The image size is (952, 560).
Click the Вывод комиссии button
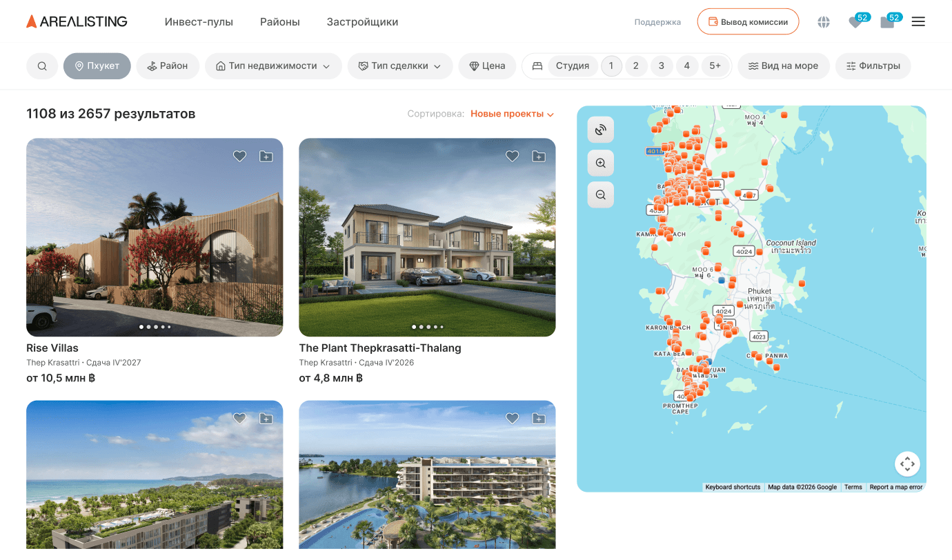click(748, 21)
